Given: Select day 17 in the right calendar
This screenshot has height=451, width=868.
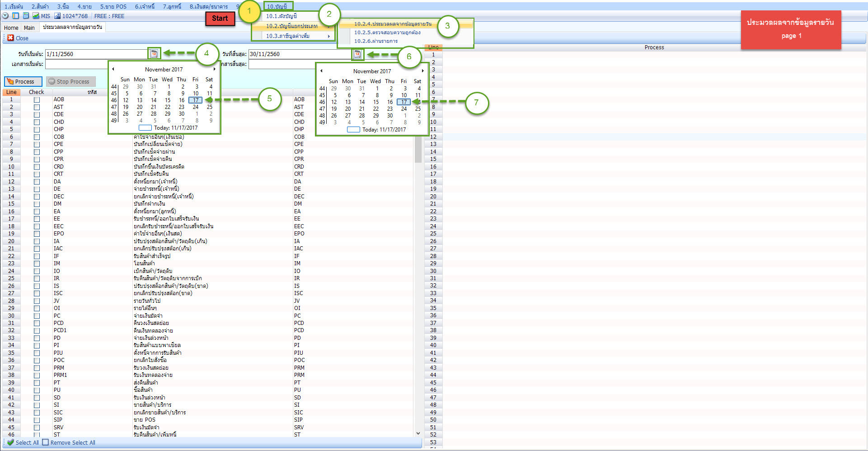Looking at the screenshot, I should click(404, 102).
